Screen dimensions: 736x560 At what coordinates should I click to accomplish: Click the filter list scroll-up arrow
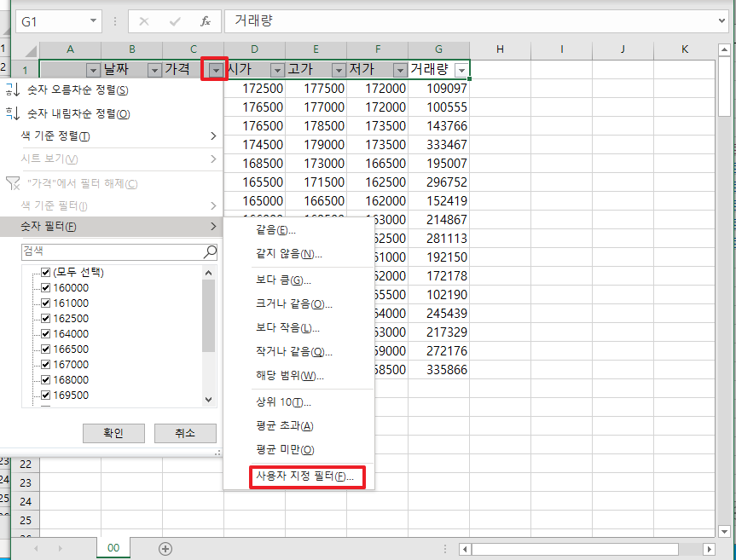coord(209,273)
